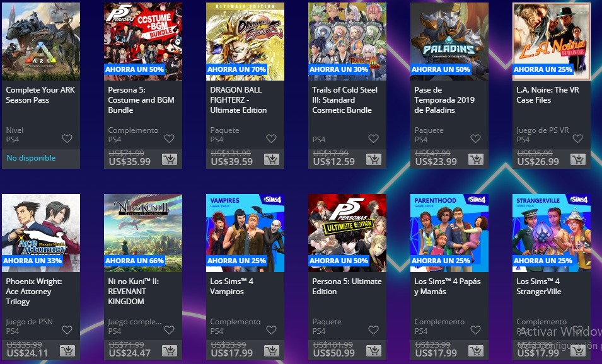Add Phoenix Wright Ace Attorney Trilogy to cart
Image resolution: width=602 pixels, height=364 pixels.
[x=67, y=350]
